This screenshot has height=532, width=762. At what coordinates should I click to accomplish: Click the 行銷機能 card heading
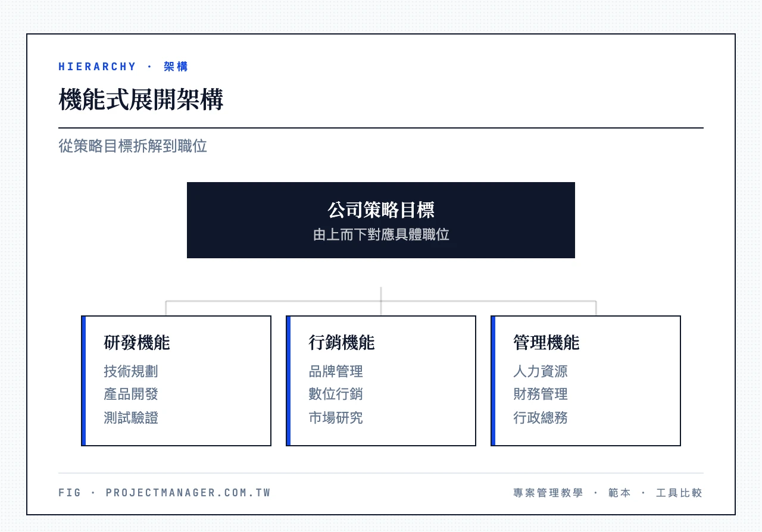[342, 343]
